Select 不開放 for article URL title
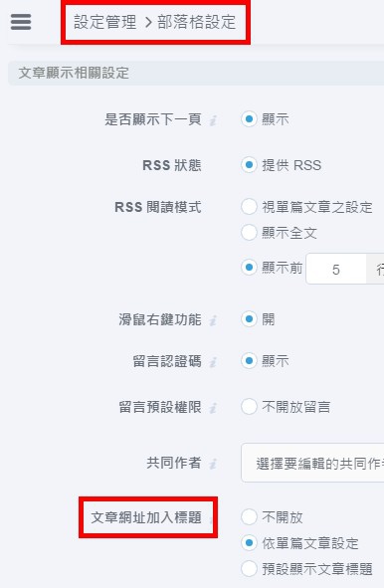This screenshot has height=588, width=384. pyautogui.click(x=249, y=516)
